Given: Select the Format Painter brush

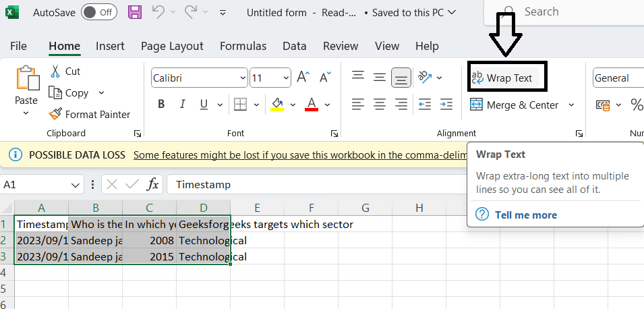Looking at the screenshot, I should (90, 114).
